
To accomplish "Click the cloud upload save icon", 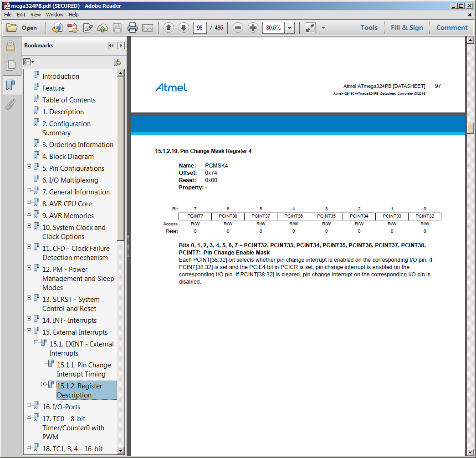I will point(102,28).
